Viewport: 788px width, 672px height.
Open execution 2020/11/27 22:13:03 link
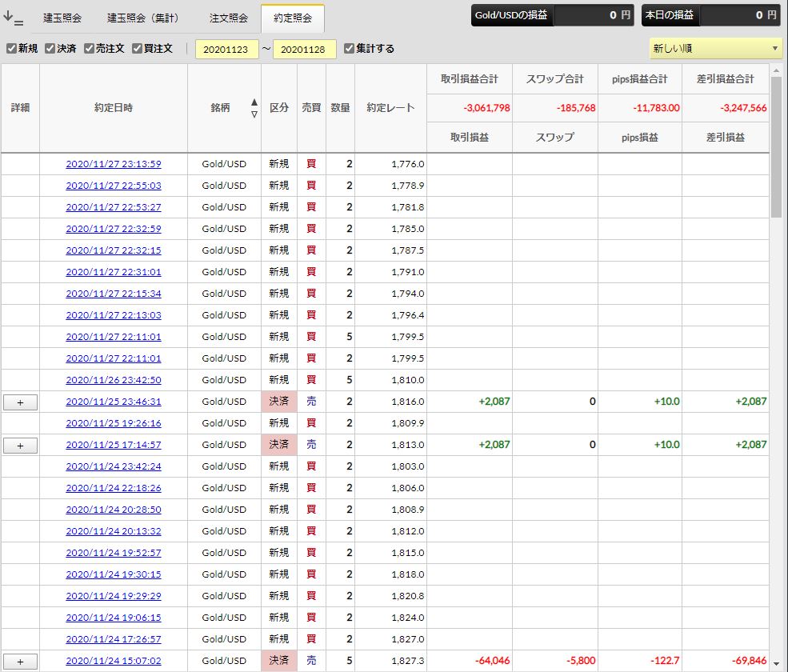pos(114,315)
